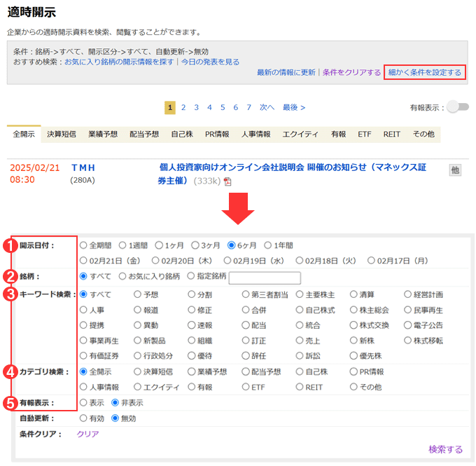The width and height of the screenshot is (476, 466).
Task: Go to page 7 of results
Action: point(249,107)
